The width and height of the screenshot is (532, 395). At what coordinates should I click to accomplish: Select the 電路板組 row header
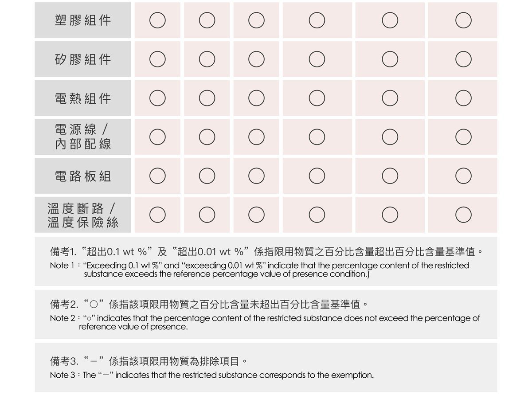click(83, 176)
